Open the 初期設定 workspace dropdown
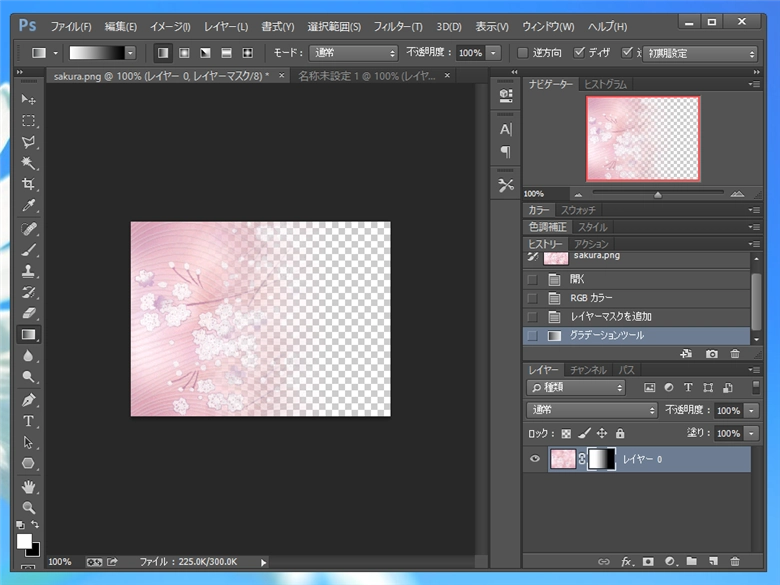 point(699,54)
